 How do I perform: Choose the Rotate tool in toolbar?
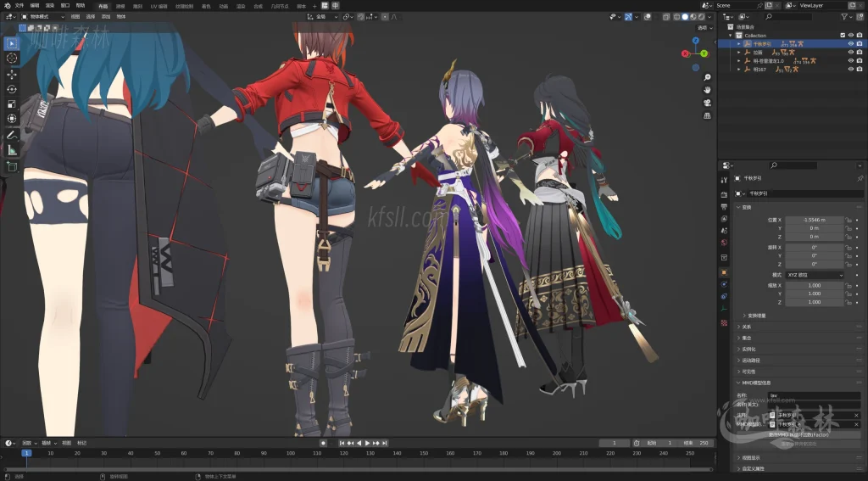click(12, 89)
